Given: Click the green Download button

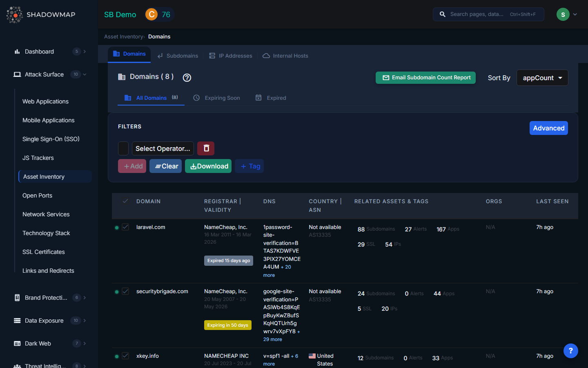Looking at the screenshot, I should tap(208, 166).
